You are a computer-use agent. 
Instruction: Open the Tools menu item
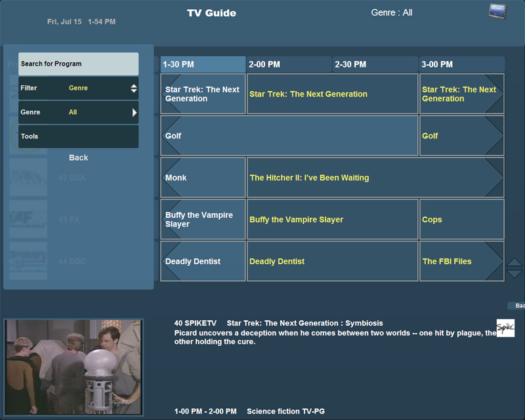tap(77, 136)
